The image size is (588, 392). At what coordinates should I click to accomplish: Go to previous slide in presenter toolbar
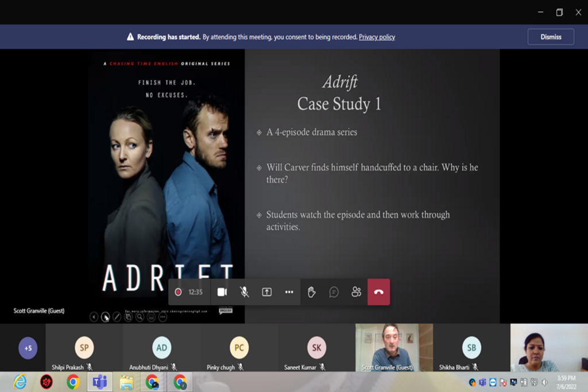click(x=94, y=317)
